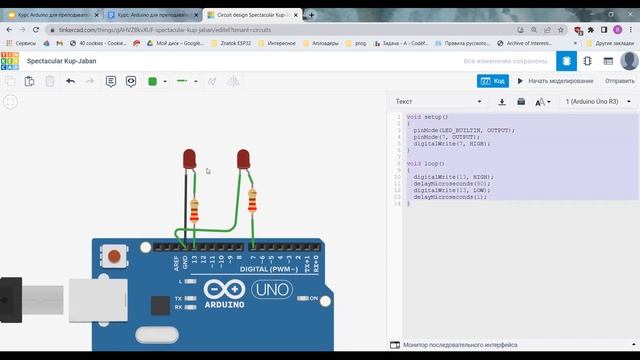Click the paste icon in Tinkercad toolbar
The height and width of the screenshot is (360, 640).
tap(29, 81)
